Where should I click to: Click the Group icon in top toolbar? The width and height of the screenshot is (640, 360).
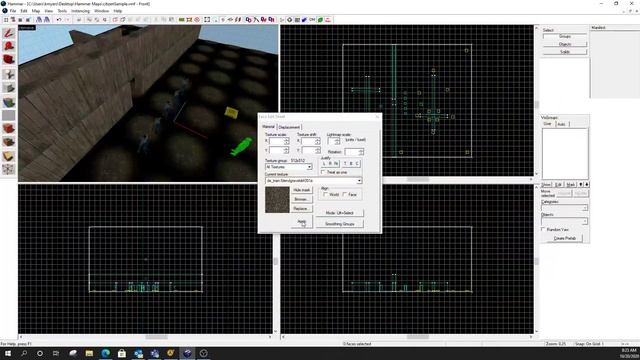click(89, 20)
